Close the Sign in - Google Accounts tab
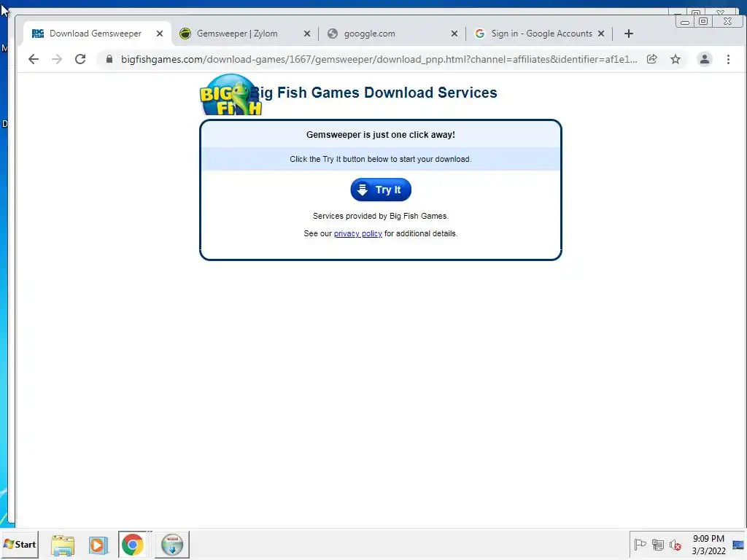Screen dimensions: 747x560 tap(601, 34)
